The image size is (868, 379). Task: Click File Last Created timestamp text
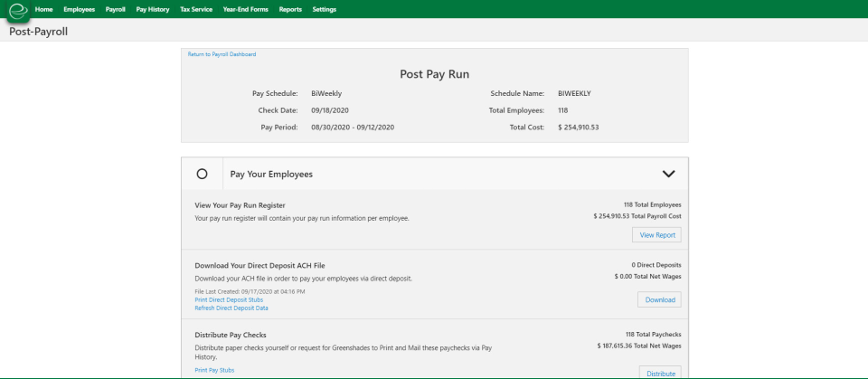click(x=250, y=291)
